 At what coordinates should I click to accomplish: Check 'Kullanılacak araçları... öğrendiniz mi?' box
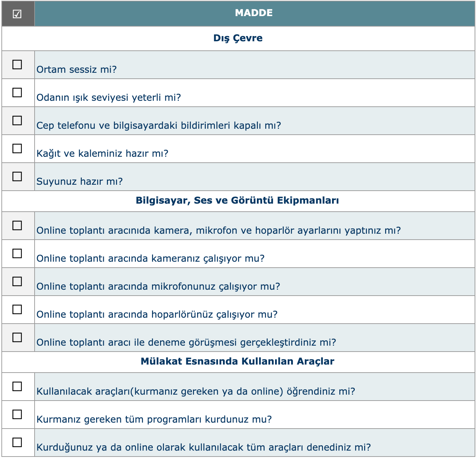pos(17,387)
